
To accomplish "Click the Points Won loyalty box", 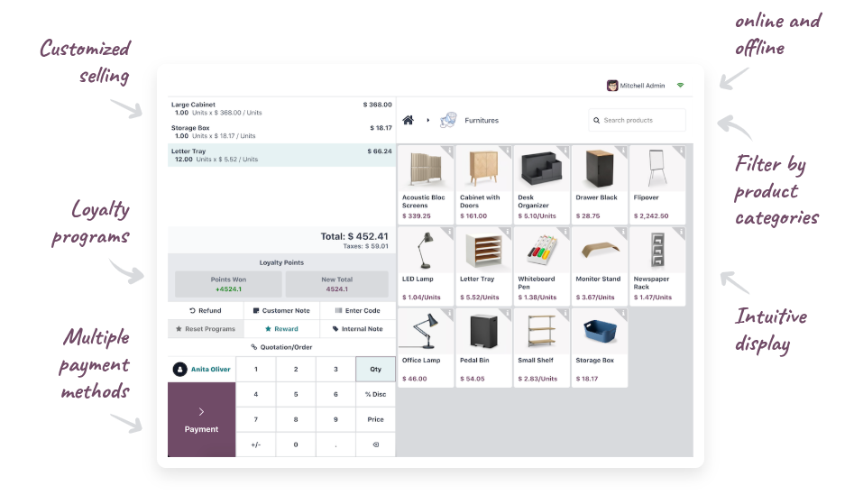I will (x=228, y=284).
